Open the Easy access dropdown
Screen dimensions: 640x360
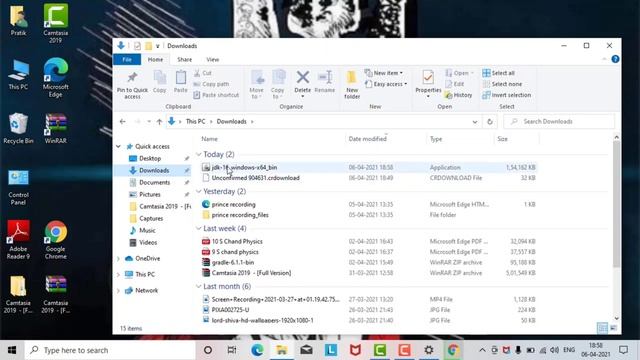pos(386,84)
